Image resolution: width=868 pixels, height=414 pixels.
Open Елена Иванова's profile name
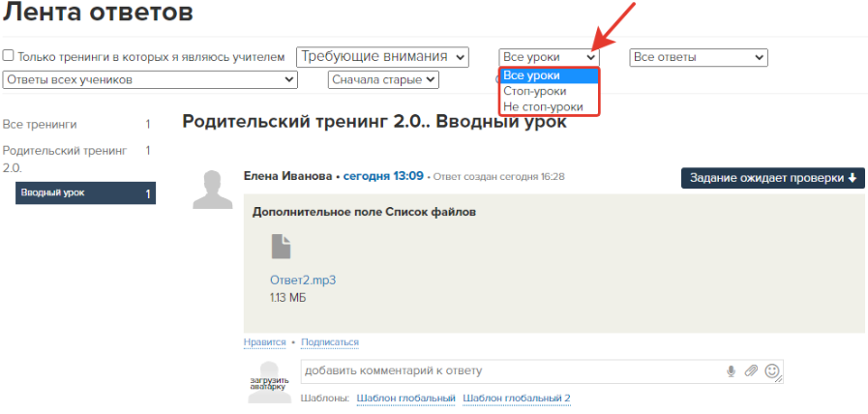click(x=286, y=177)
